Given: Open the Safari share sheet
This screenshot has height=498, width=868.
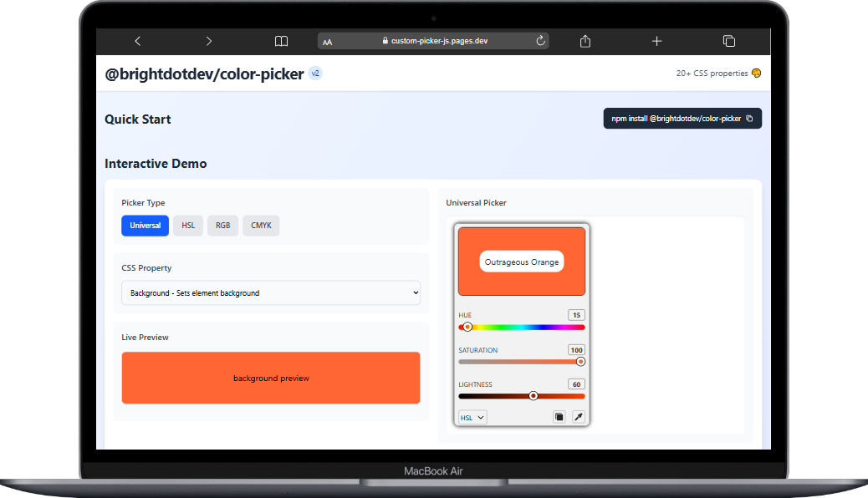Looking at the screenshot, I should click(x=585, y=40).
